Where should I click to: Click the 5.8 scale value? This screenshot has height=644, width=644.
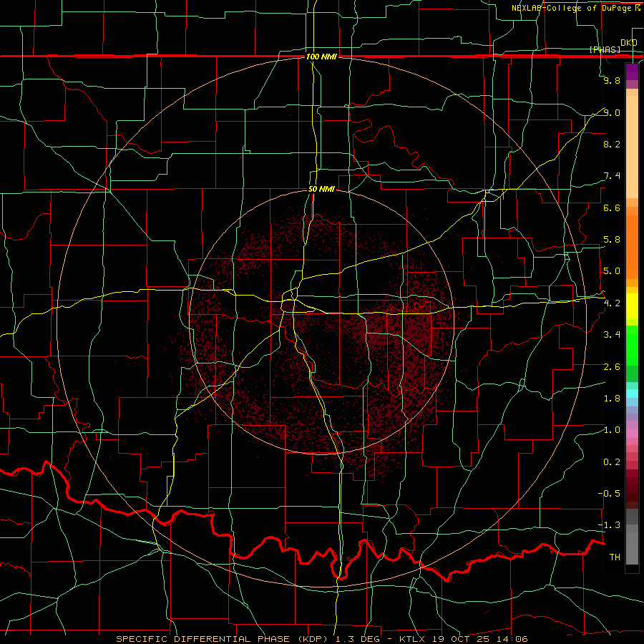click(612, 240)
